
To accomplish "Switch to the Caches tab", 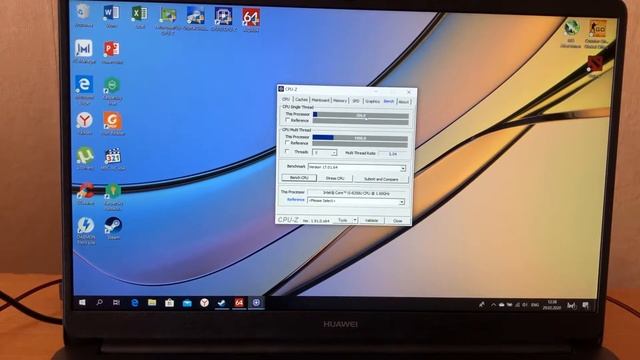I will pos(301,100).
